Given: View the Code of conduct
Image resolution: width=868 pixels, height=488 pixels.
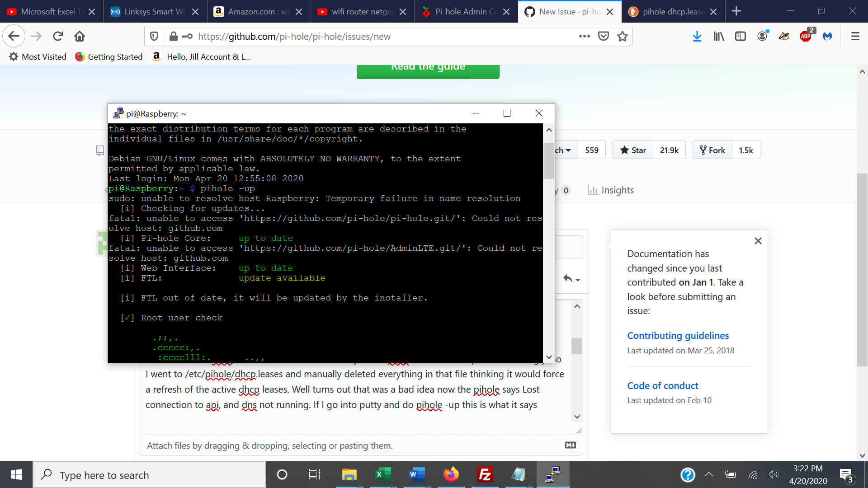Looking at the screenshot, I should 662,385.
